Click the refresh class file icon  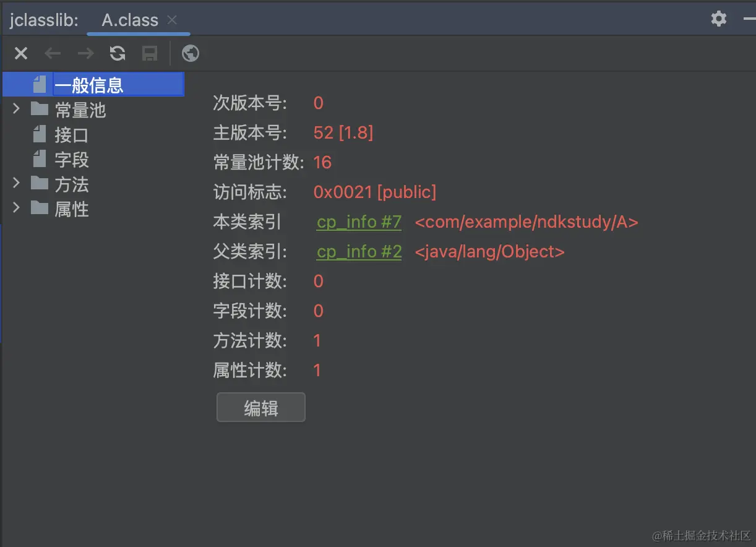click(118, 53)
